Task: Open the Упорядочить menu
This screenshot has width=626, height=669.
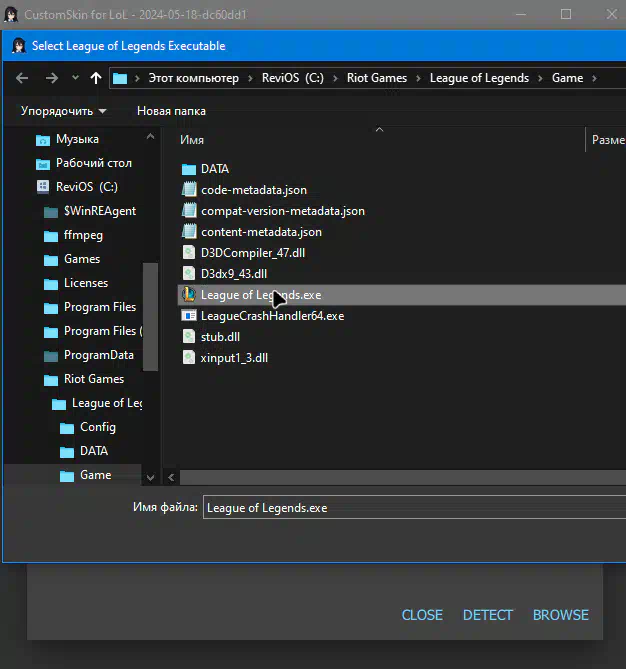Action: pyautogui.click(x=64, y=111)
